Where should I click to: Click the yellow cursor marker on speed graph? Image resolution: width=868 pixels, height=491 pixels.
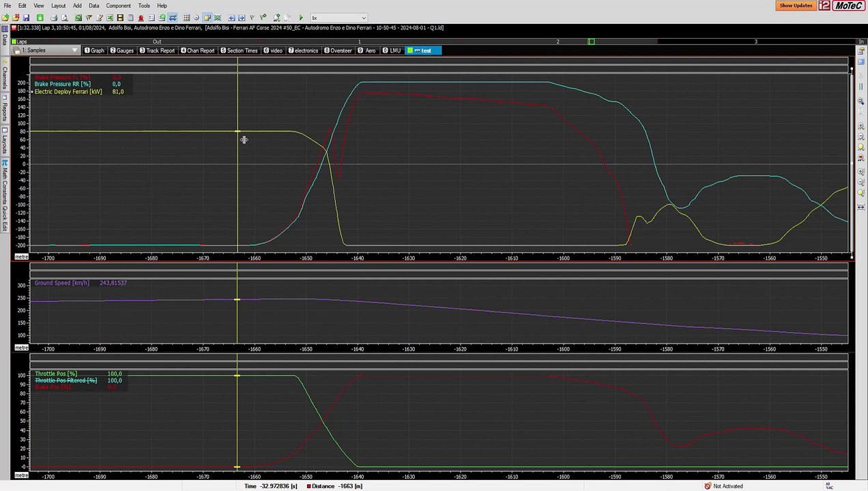[237, 299]
